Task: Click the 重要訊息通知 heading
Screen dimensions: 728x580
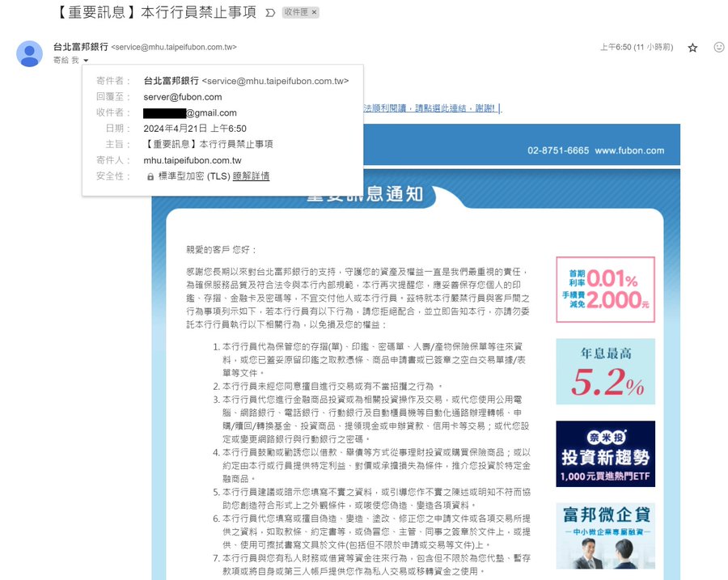Action: pyautogui.click(x=365, y=193)
